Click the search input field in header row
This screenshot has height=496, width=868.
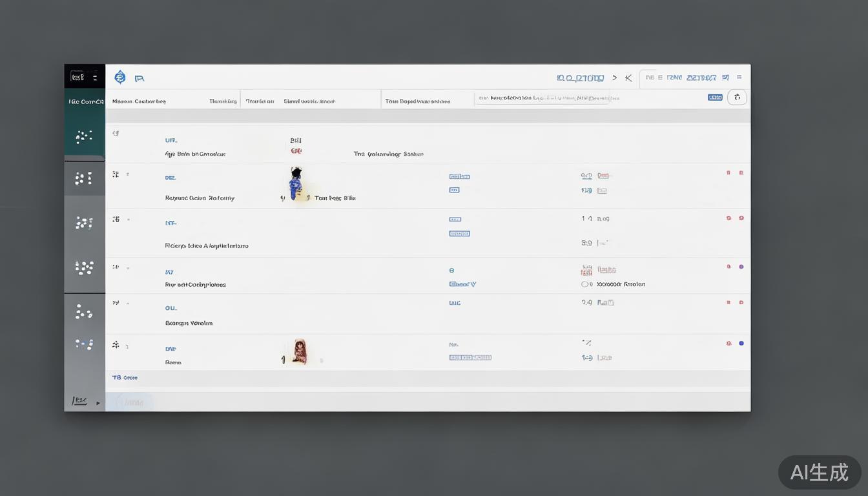588,98
